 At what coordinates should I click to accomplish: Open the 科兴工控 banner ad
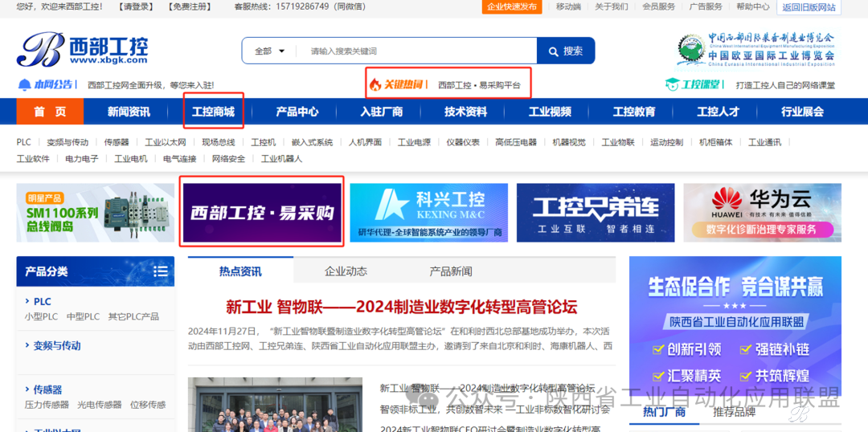[428, 213]
